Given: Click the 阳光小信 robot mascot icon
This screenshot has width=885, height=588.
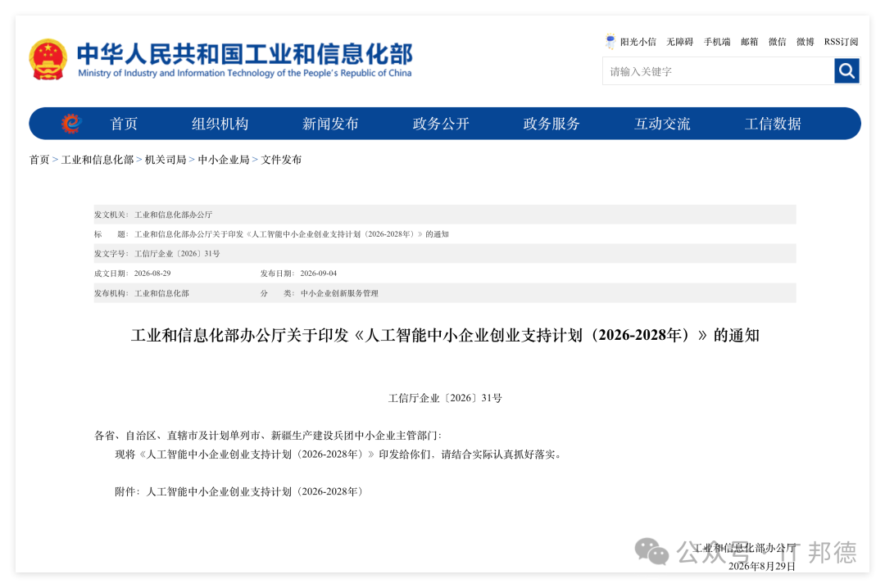Looking at the screenshot, I should coord(610,41).
